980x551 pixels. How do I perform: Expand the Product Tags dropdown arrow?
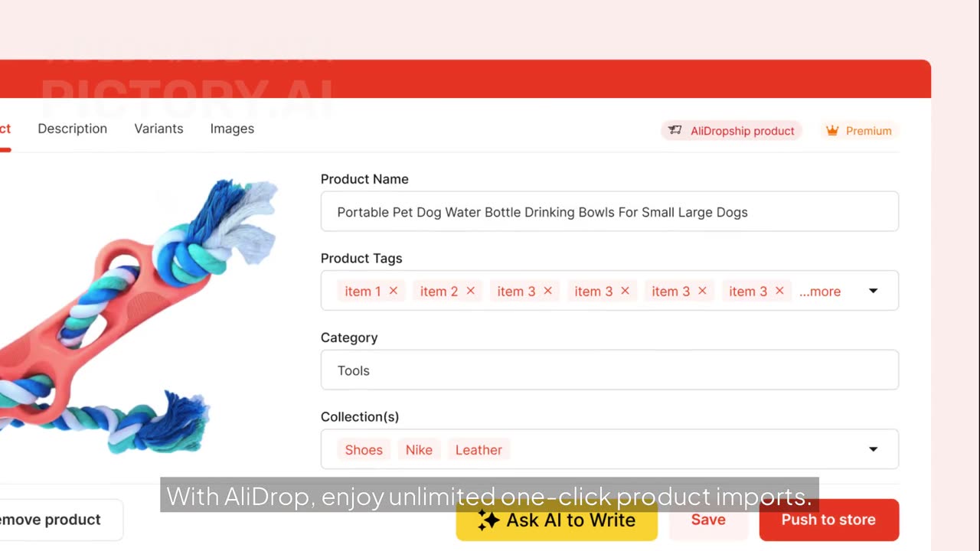point(873,291)
